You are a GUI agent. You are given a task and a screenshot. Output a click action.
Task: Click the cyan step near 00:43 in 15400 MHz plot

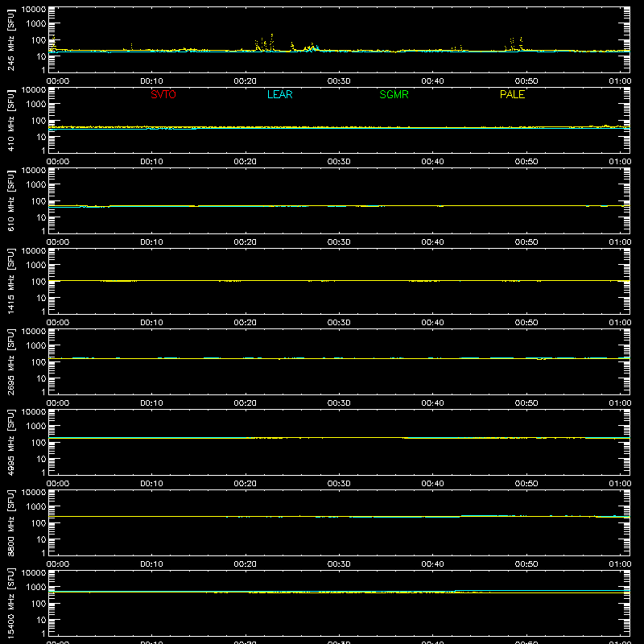pyautogui.click(x=455, y=592)
